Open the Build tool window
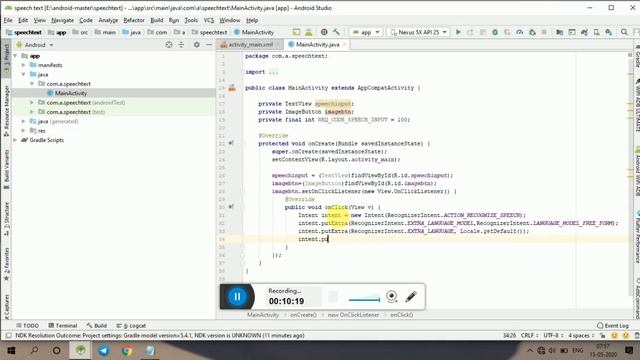 click(97, 325)
